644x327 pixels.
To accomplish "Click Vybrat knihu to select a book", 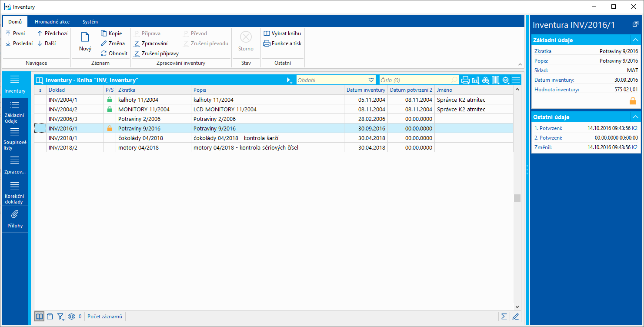I will point(282,33).
